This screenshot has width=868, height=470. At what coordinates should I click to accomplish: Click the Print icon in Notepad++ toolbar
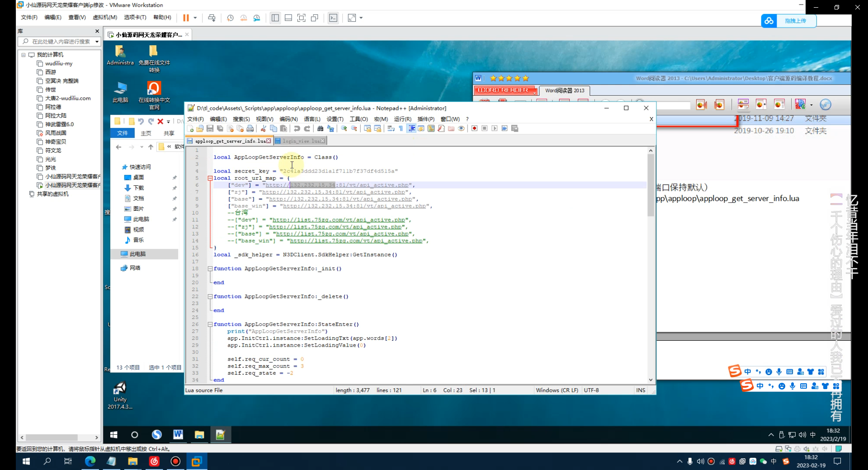[250, 129]
